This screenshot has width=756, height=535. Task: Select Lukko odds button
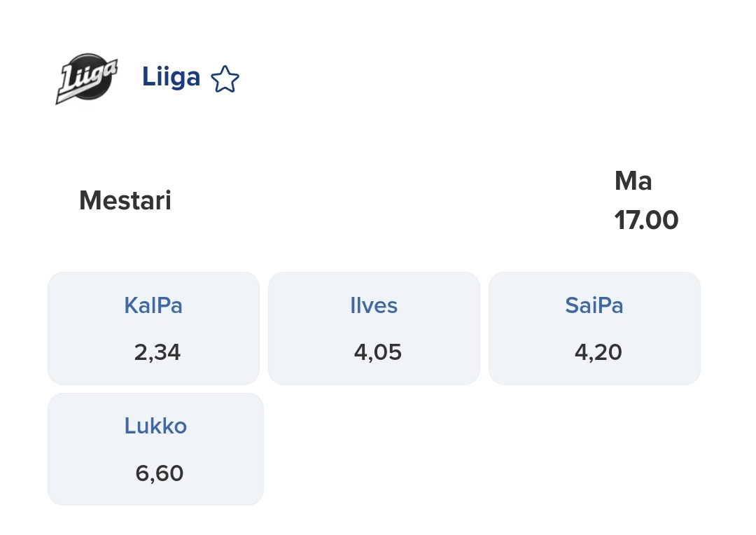point(155,449)
